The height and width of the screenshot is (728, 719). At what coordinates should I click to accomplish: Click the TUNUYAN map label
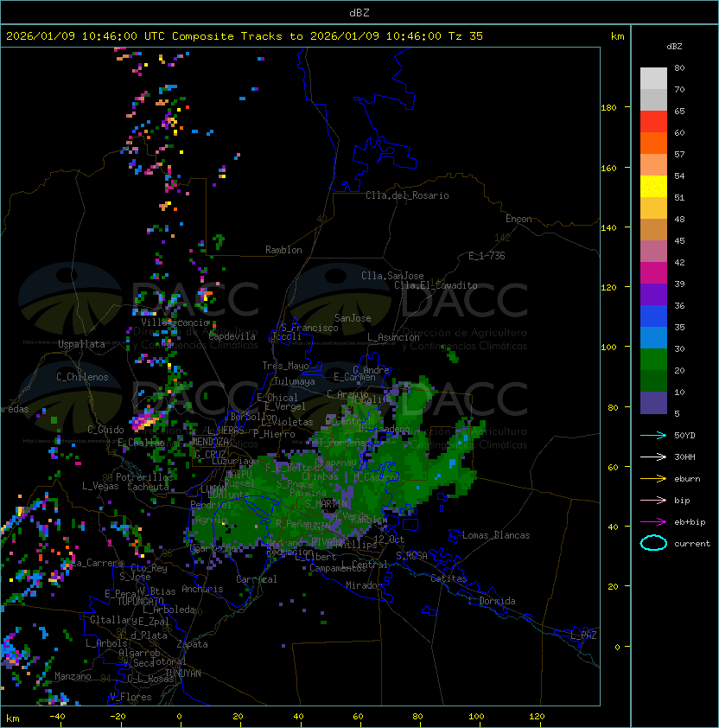point(183,674)
